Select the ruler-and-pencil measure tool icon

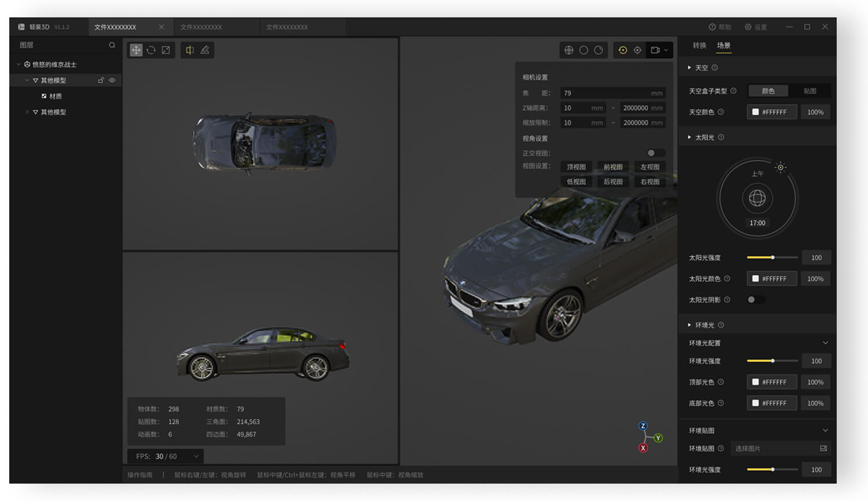205,50
